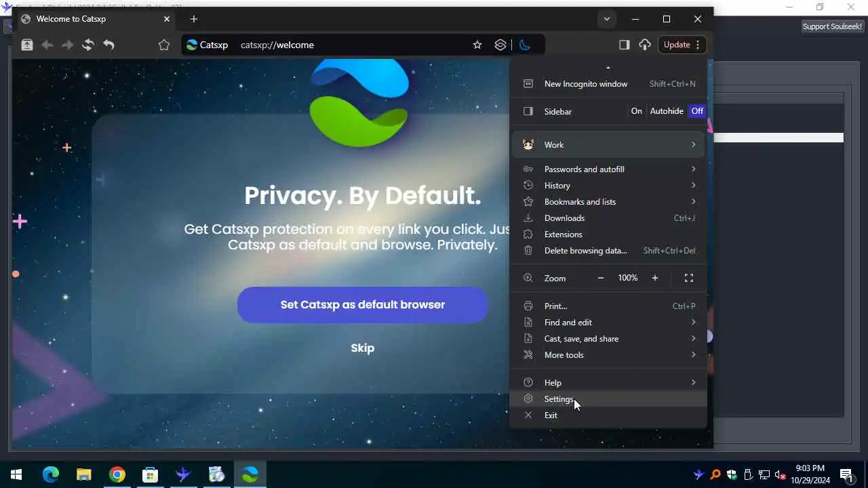868x488 pixels.
Task: Click the Work profile cat avatar icon
Action: click(528, 145)
